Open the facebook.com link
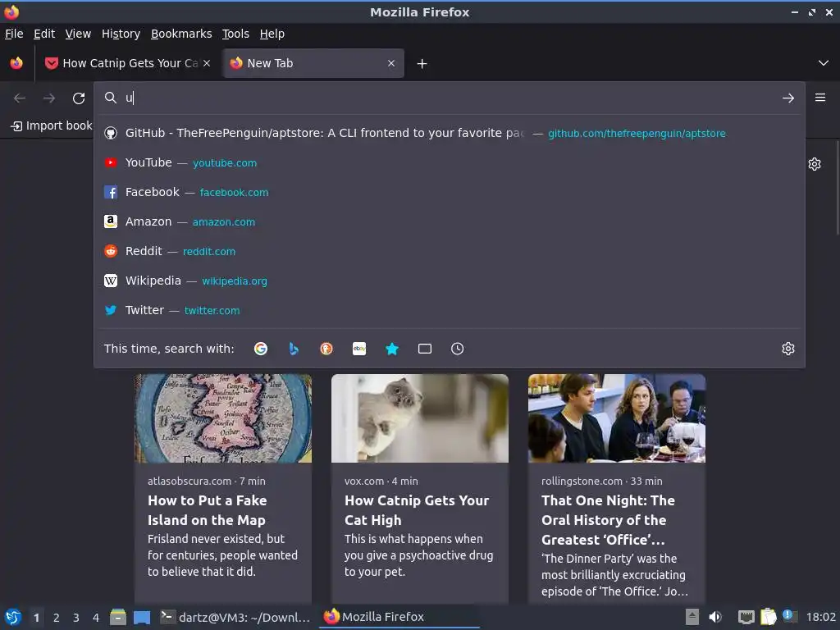 click(x=234, y=192)
